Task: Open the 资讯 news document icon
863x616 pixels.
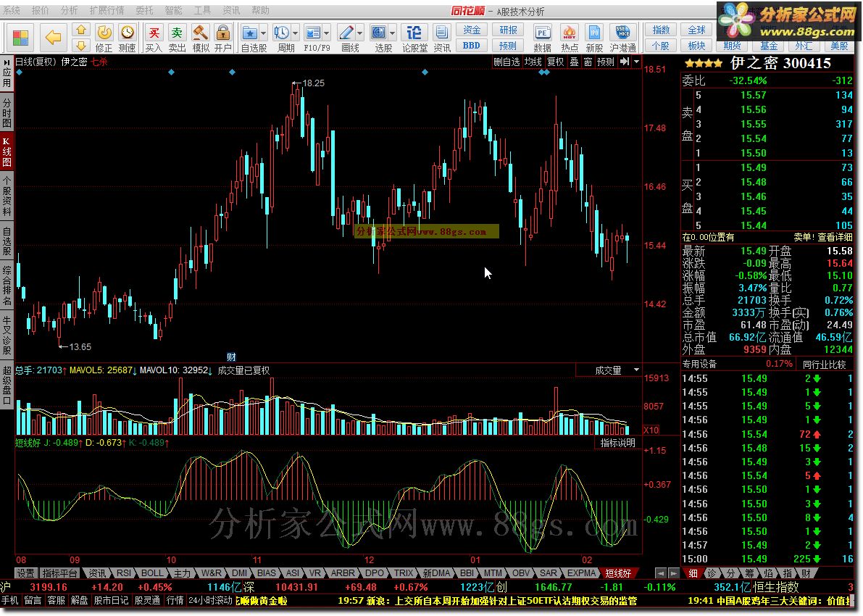Action: point(441,38)
